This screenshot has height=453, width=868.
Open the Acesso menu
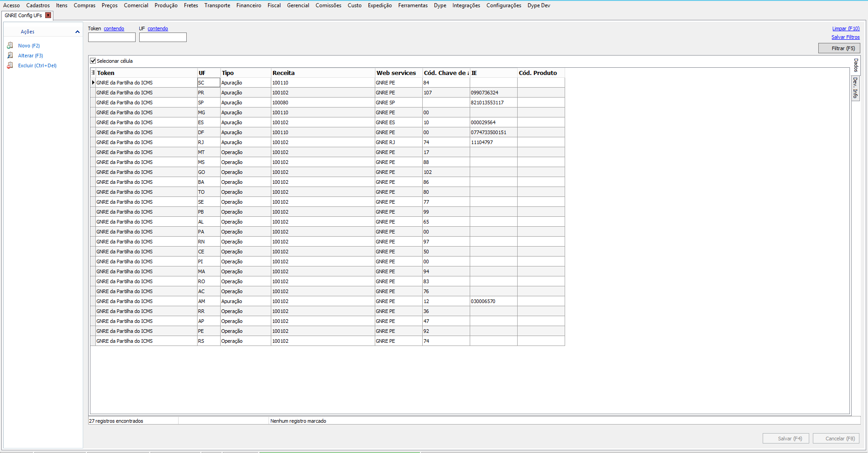pos(12,5)
